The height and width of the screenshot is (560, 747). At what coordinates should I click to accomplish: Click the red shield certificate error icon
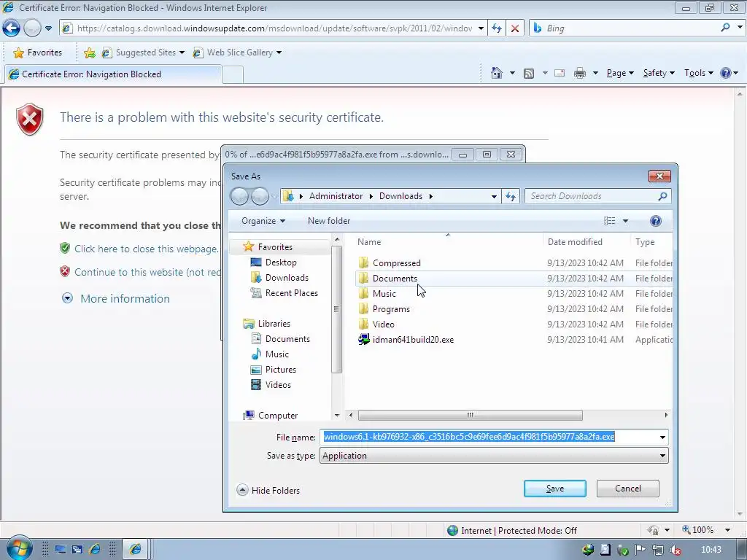tap(29, 119)
